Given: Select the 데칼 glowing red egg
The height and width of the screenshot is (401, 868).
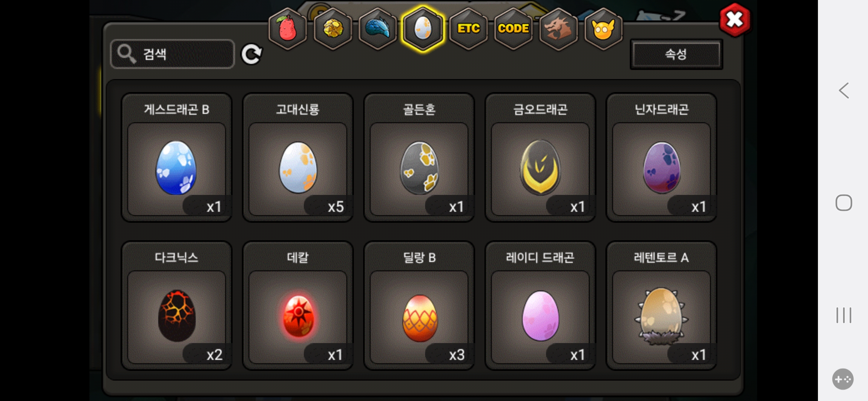Looking at the screenshot, I should (298, 306).
